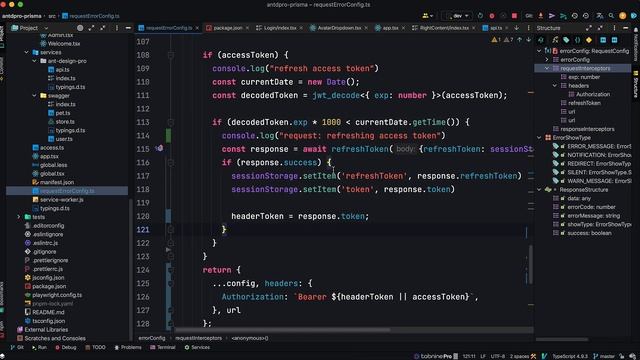Screen dimensions: 640x360
Task: Collapse the ErrorShowType node in Structure
Action: coord(539,138)
